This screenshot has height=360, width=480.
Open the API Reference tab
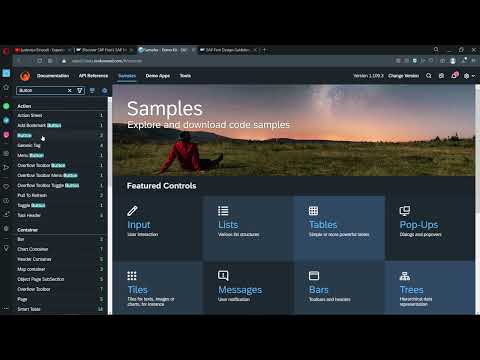(93, 76)
